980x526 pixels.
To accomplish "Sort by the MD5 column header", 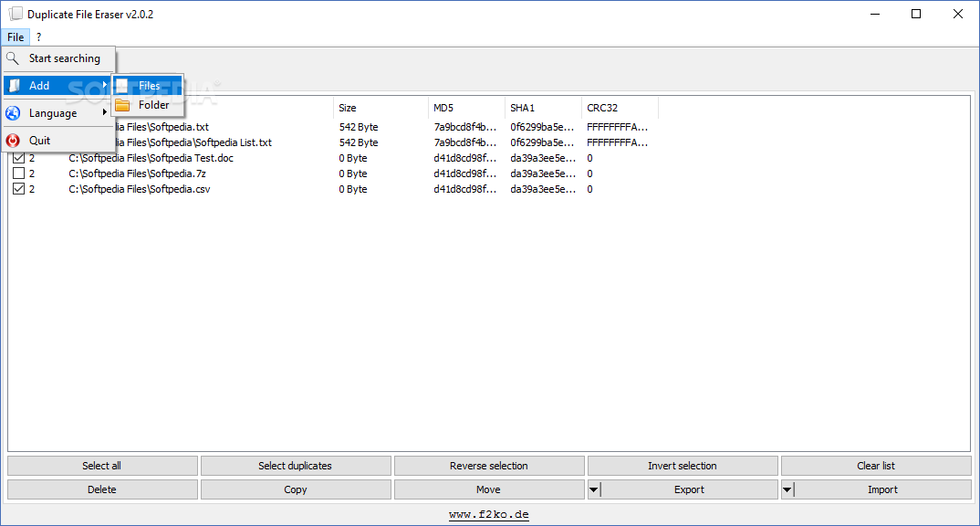I will click(x=466, y=108).
